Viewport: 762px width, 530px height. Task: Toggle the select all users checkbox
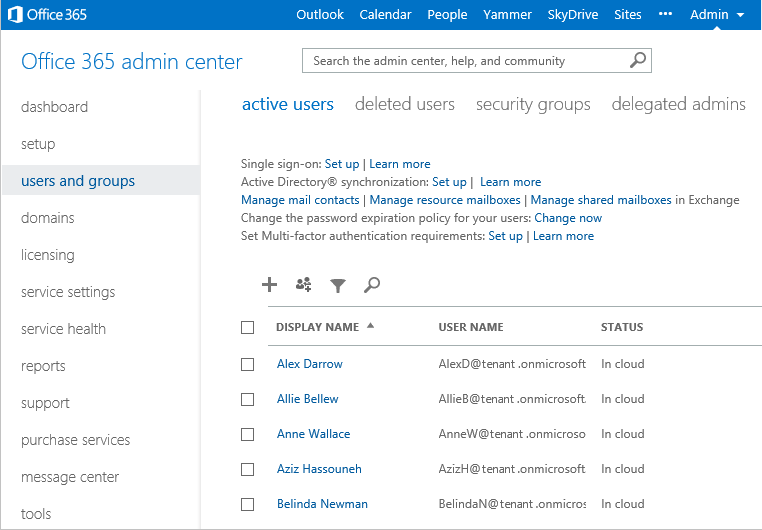(x=248, y=327)
